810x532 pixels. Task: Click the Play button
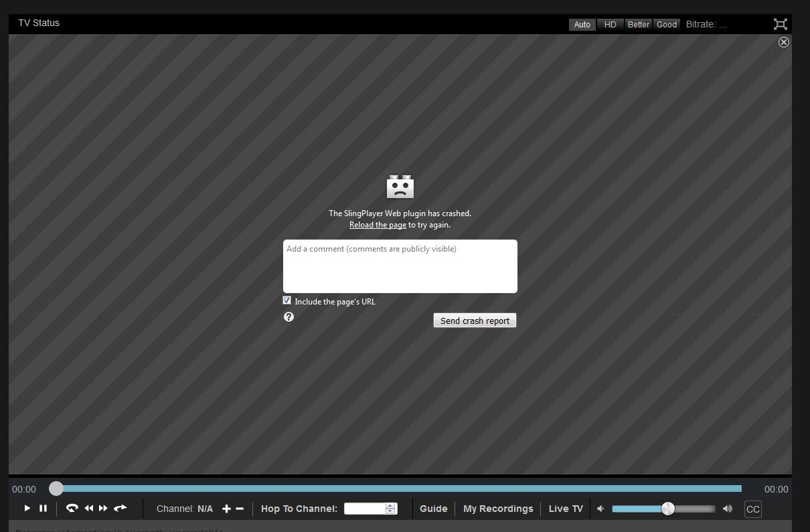click(x=27, y=509)
